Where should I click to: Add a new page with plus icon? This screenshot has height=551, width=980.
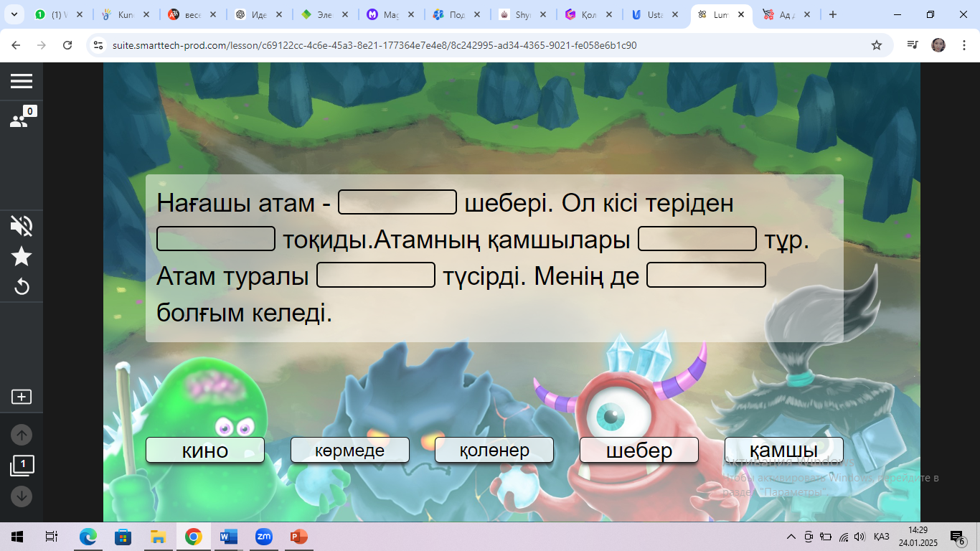tap(22, 397)
